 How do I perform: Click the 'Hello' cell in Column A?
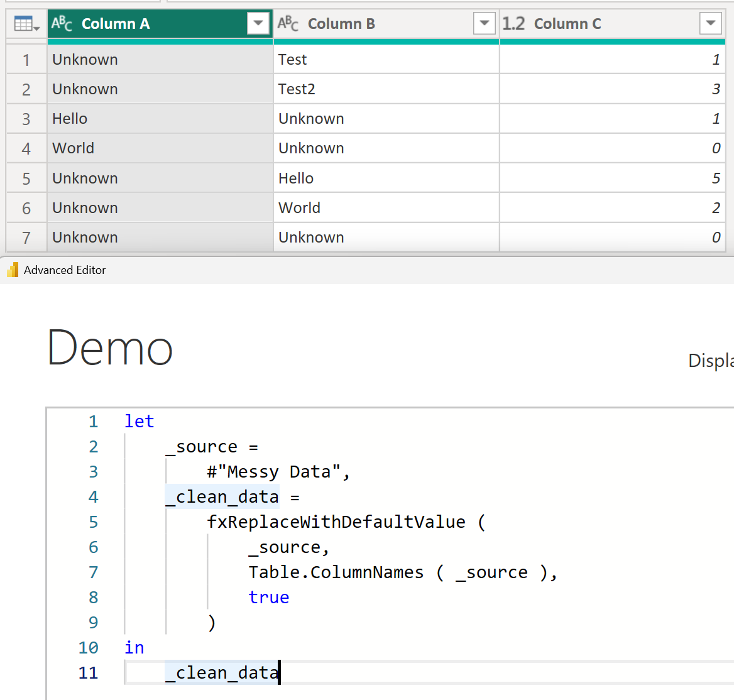(x=70, y=119)
